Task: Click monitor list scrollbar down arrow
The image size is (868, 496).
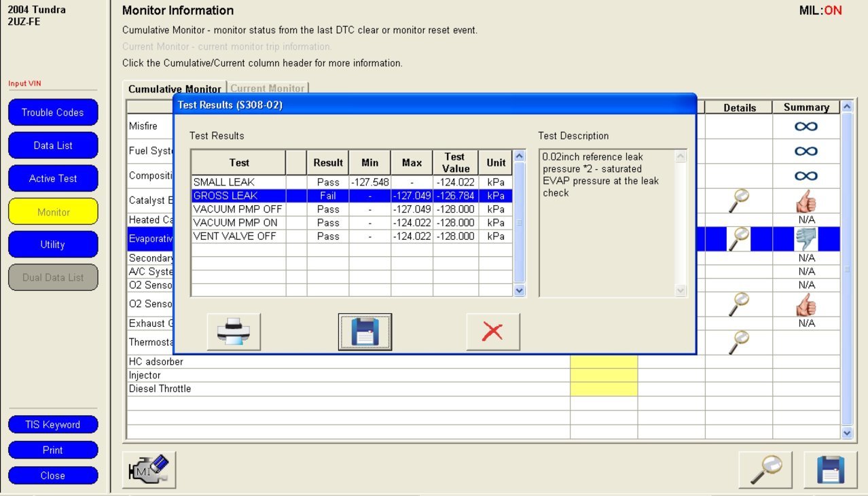Action: pyautogui.click(x=847, y=432)
